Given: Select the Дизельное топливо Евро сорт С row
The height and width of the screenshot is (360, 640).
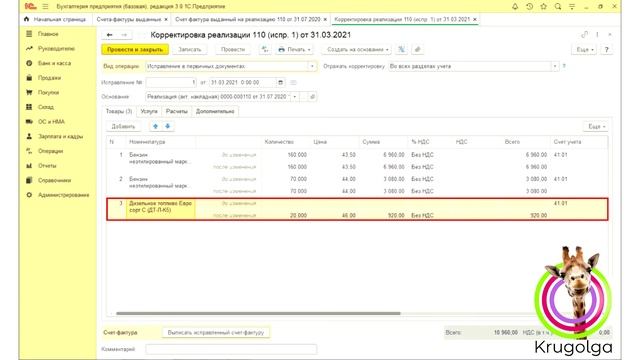Looking at the screenshot, I should pos(358,209).
